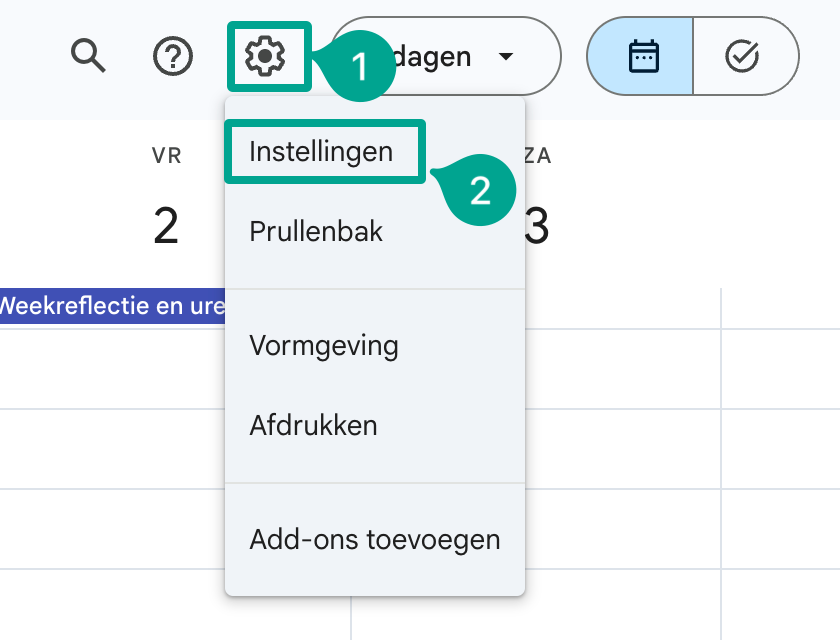Click the numbered callout badge 2

coord(481,190)
